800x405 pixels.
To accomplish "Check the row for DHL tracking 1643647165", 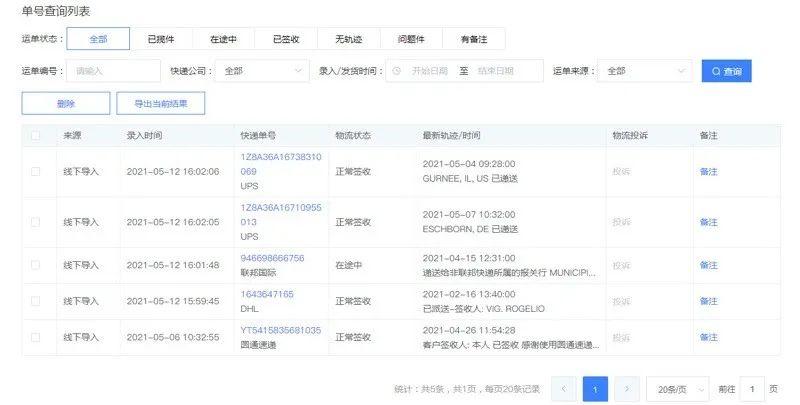I will point(35,301).
